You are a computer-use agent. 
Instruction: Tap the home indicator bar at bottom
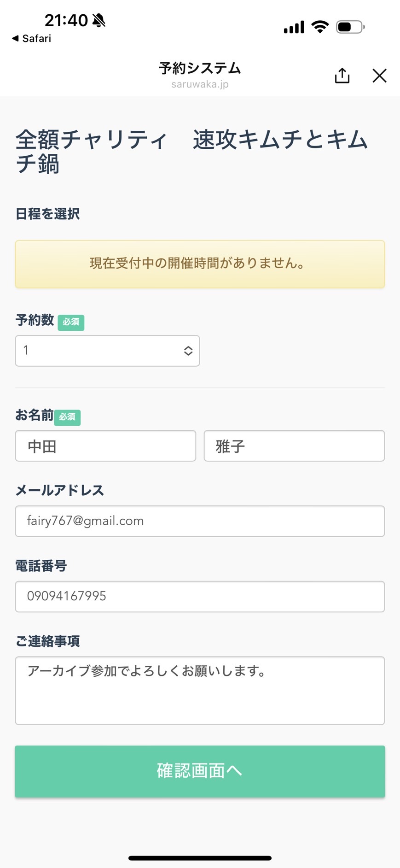pyautogui.click(x=200, y=858)
